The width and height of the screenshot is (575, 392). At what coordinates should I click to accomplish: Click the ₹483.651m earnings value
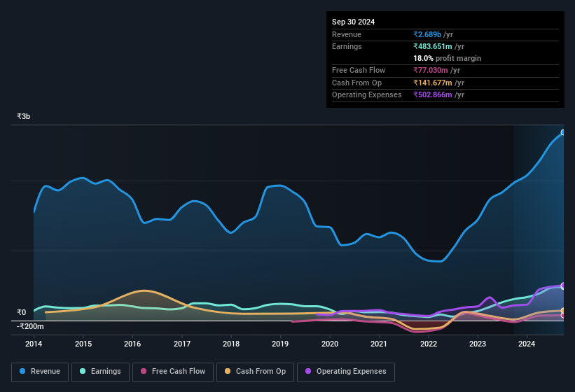[433, 46]
